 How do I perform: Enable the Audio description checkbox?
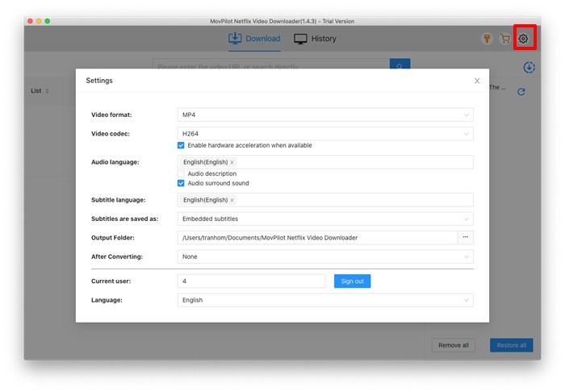tap(181, 173)
